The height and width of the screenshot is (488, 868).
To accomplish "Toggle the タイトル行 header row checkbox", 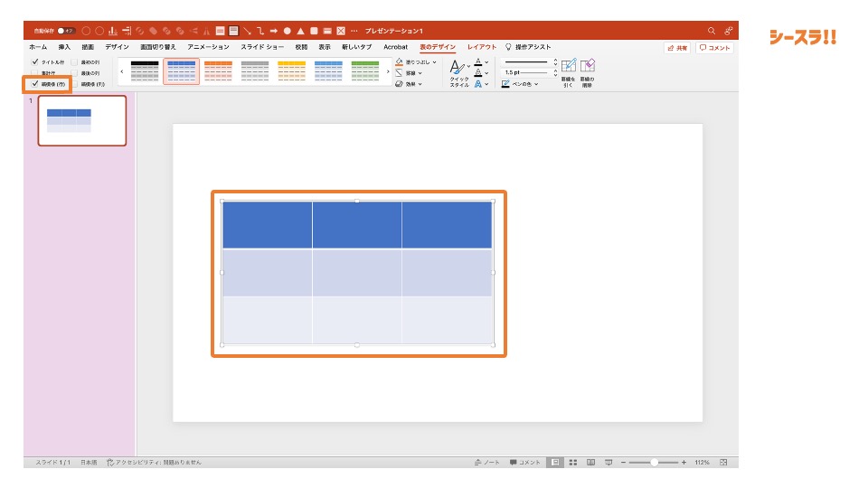I will 35,62.
